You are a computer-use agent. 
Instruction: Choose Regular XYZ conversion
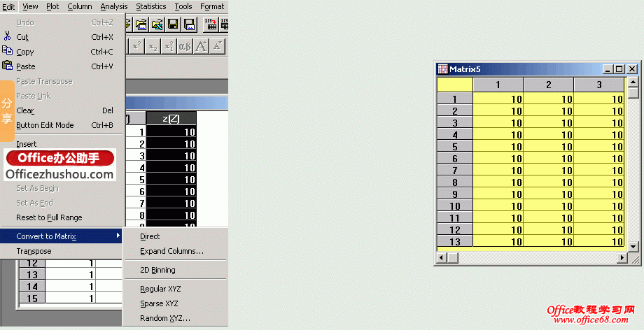pyautogui.click(x=176, y=289)
